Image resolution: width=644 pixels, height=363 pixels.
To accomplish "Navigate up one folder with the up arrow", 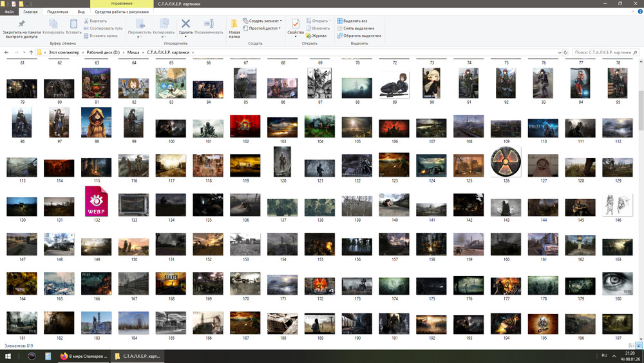I will tap(31, 52).
